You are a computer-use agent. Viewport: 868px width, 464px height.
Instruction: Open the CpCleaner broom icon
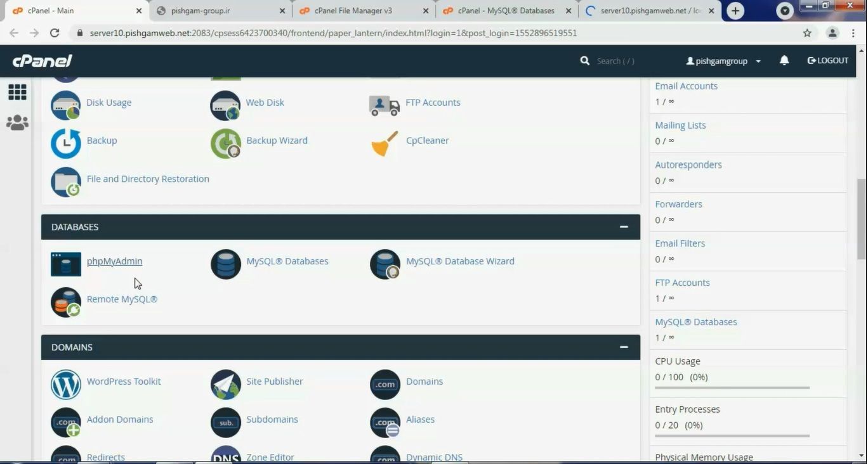point(385,143)
